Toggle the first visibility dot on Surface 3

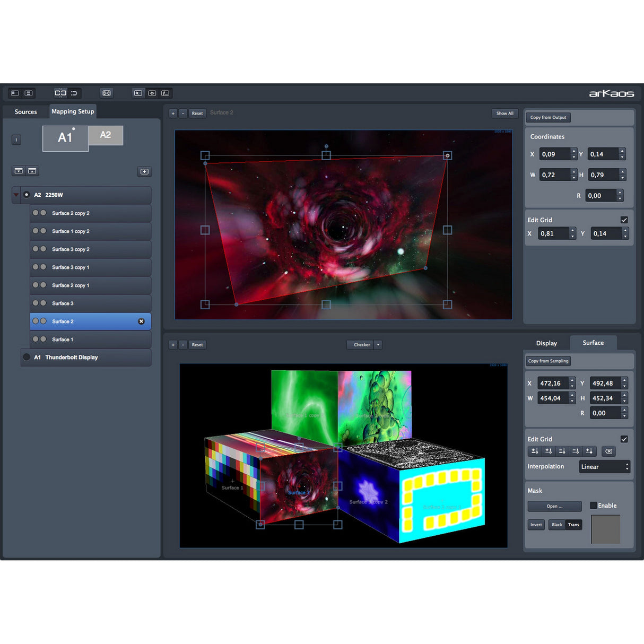34,303
